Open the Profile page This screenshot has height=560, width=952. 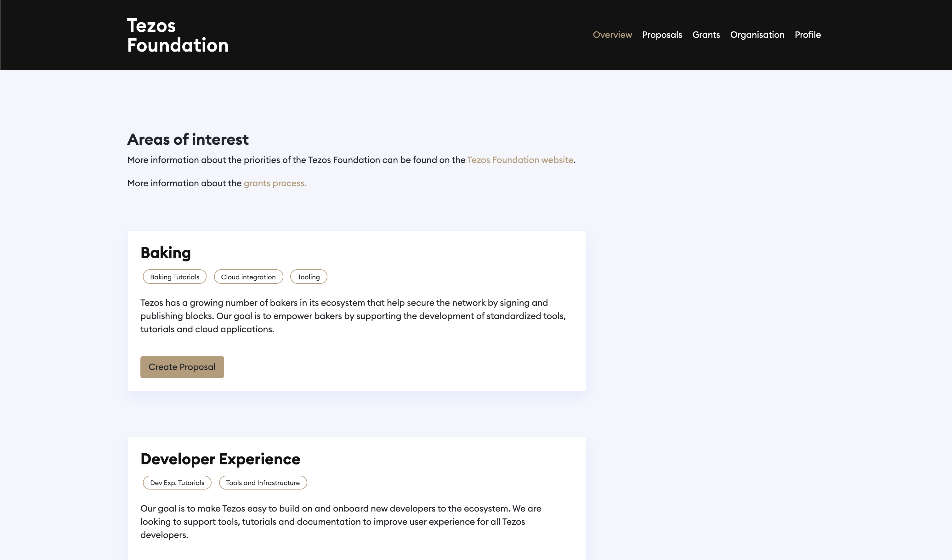point(807,35)
